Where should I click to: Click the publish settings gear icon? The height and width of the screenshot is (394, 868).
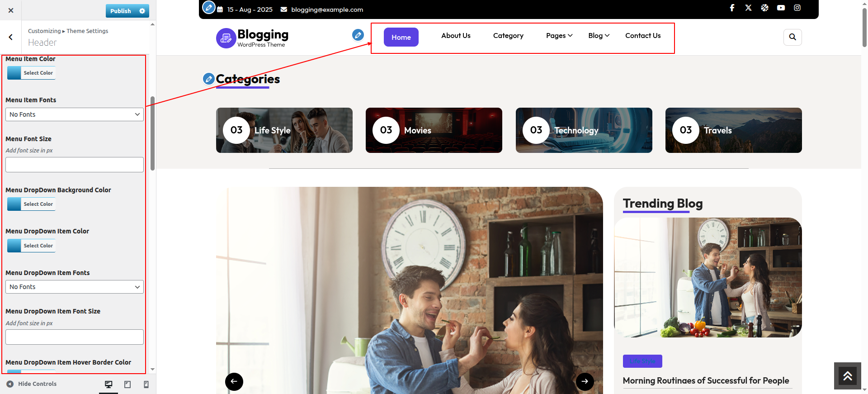[142, 11]
